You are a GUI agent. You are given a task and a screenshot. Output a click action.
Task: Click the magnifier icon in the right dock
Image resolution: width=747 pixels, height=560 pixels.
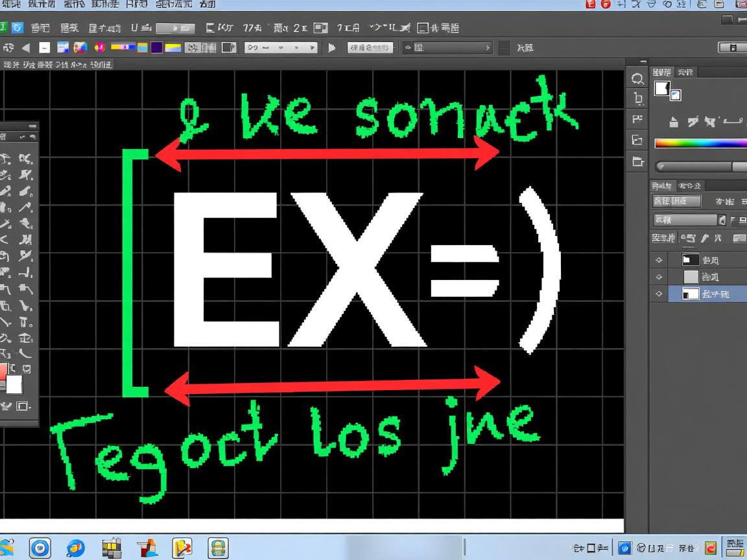click(x=637, y=79)
